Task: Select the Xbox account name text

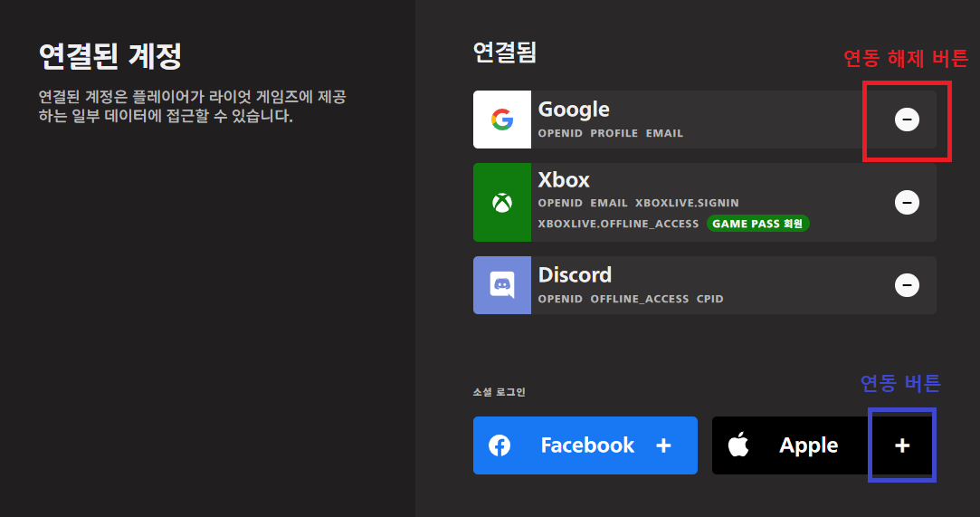Action: [x=564, y=180]
